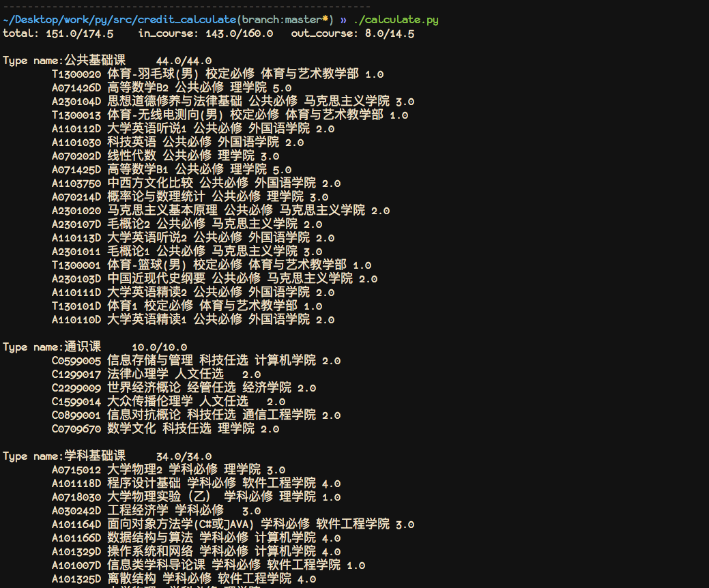Click the row C2299009 世界经济概论
This screenshot has height=588, width=709.
(184, 387)
